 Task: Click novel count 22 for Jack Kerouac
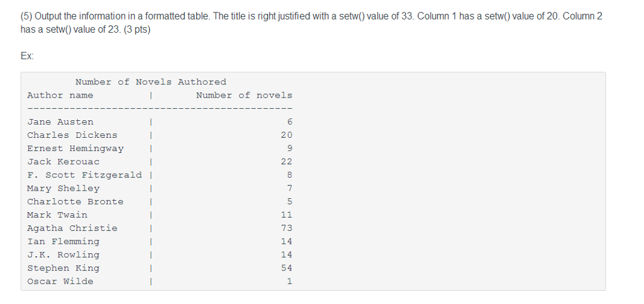[286, 162]
